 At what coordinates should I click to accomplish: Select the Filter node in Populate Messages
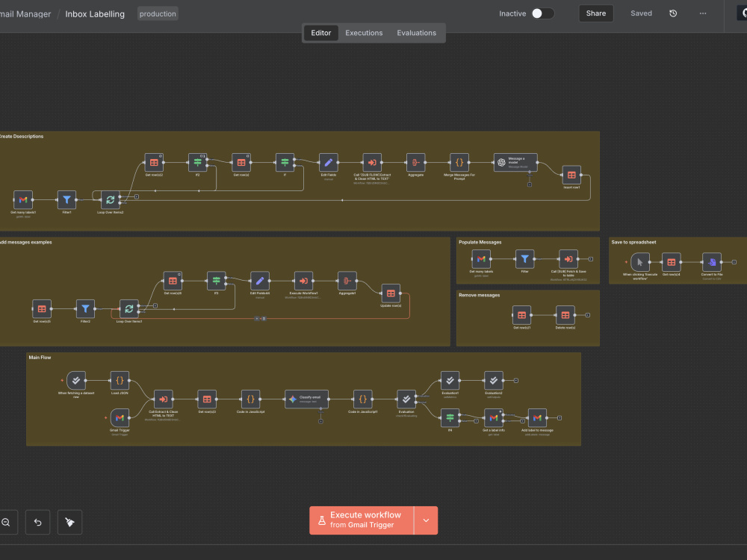pos(524,259)
